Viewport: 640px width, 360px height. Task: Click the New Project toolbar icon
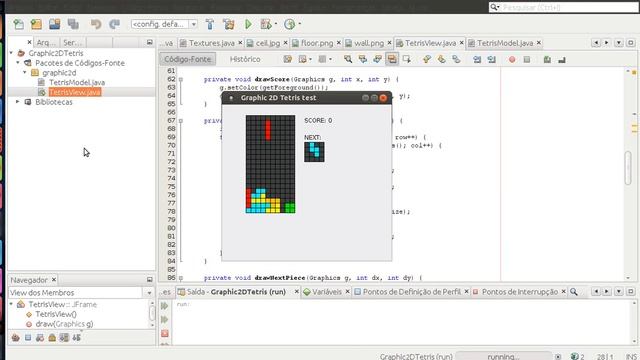(x=36, y=24)
